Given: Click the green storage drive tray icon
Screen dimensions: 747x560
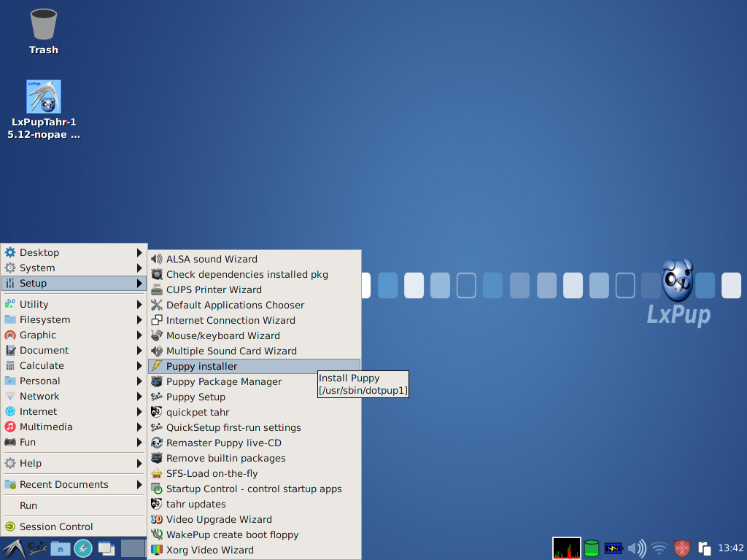Looking at the screenshot, I should coord(591,548).
